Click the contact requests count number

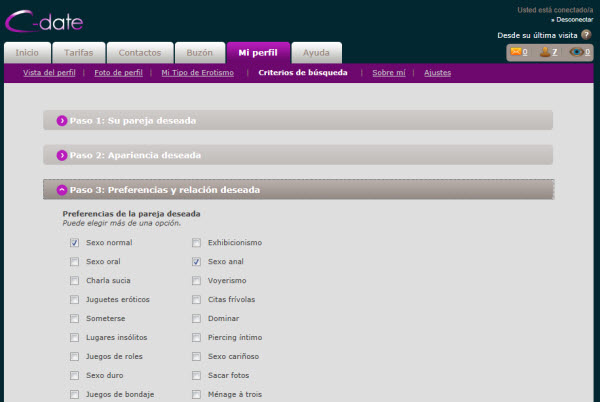coord(554,52)
